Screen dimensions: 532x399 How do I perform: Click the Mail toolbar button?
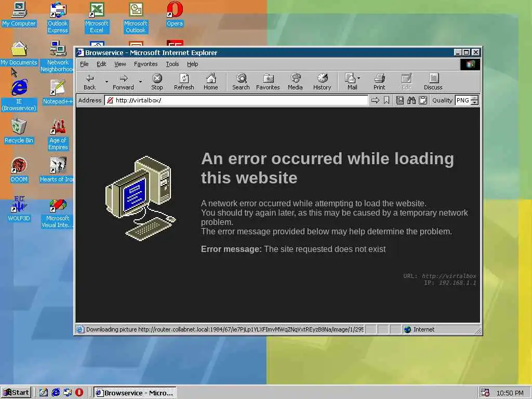coord(351,82)
